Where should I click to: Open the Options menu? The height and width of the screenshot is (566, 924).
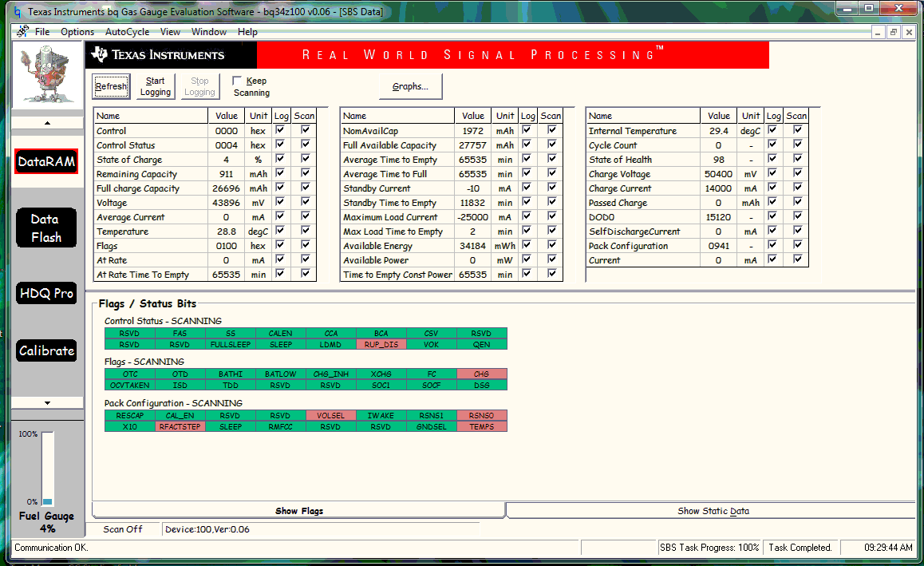coord(77,32)
